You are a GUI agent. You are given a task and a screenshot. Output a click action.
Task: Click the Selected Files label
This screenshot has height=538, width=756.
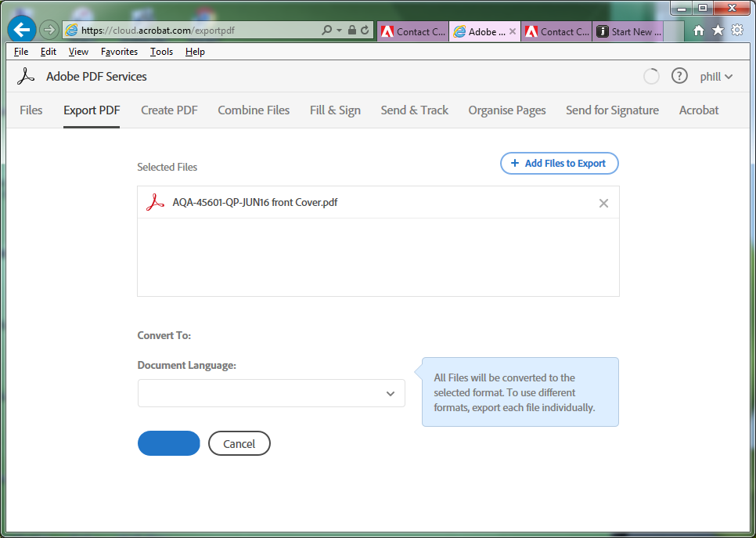click(167, 167)
